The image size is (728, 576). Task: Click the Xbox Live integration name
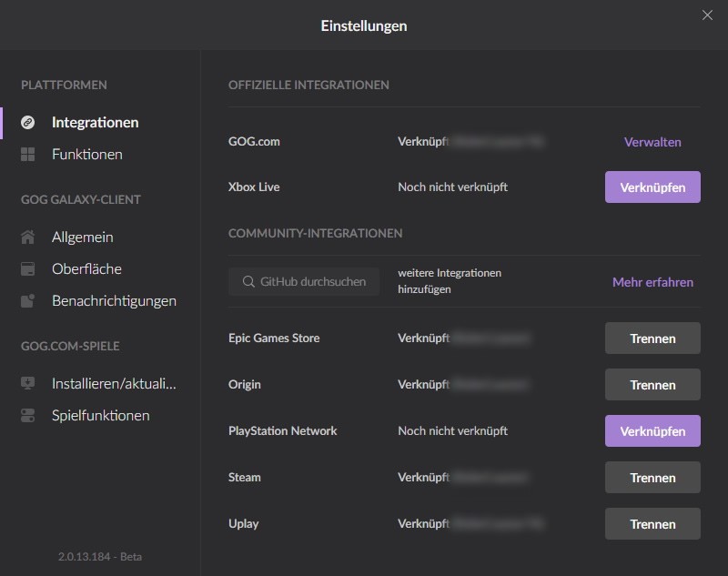pos(254,187)
